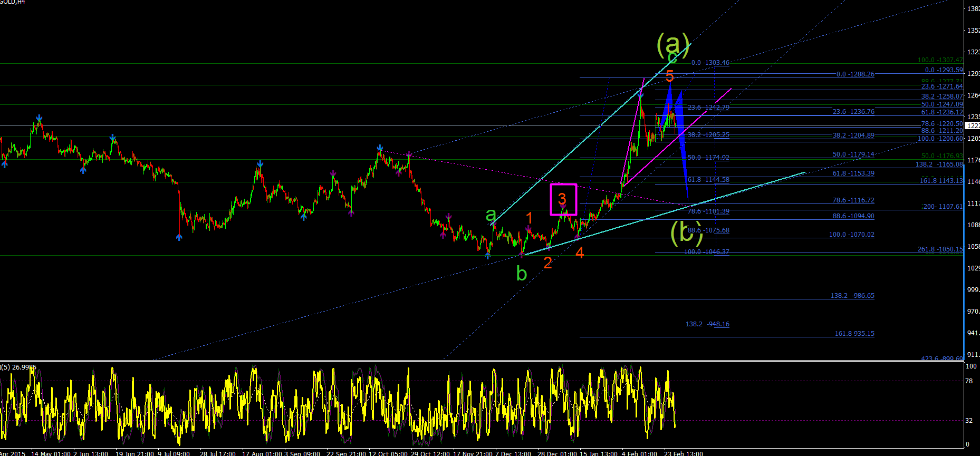
Task: Click the 38.2 -1205.25 retracement label
Action: click(x=708, y=135)
